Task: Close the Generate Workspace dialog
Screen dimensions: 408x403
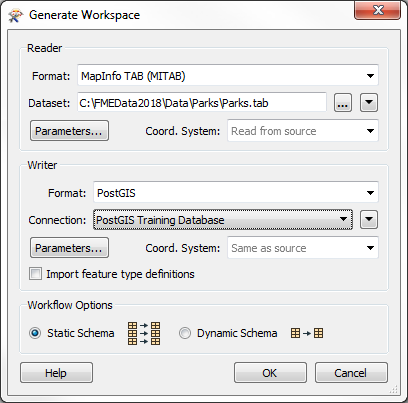Action: 377,10
